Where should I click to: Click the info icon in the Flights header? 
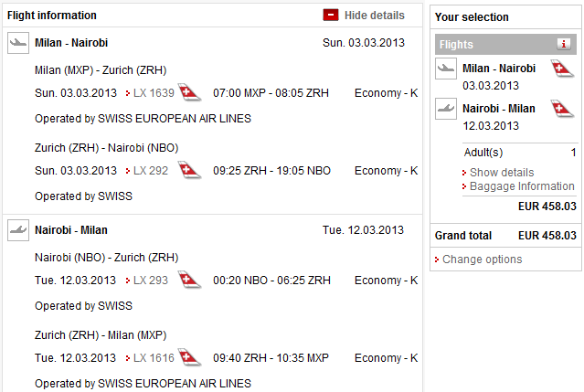point(564,44)
